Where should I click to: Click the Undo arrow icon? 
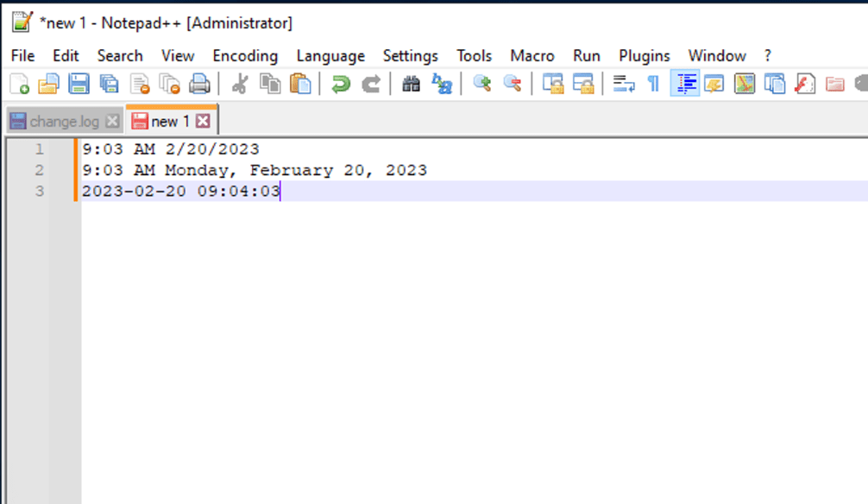(x=340, y=84)
